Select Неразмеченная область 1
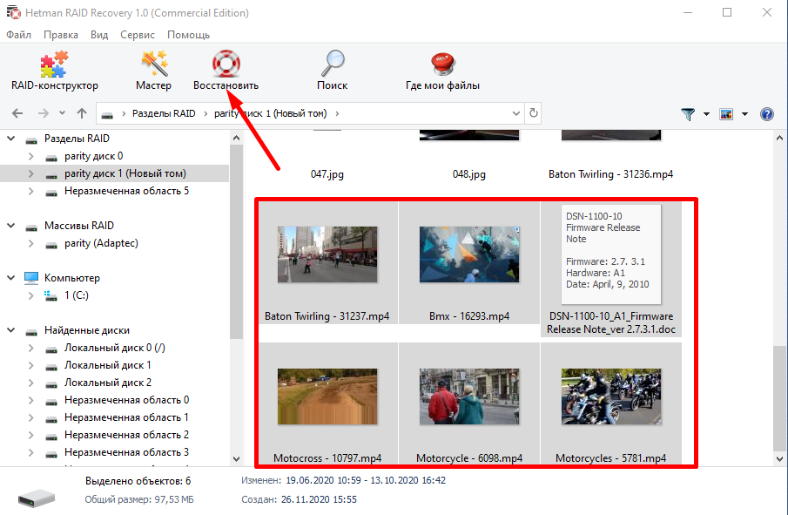788x515 pixels. pos(127,418)
